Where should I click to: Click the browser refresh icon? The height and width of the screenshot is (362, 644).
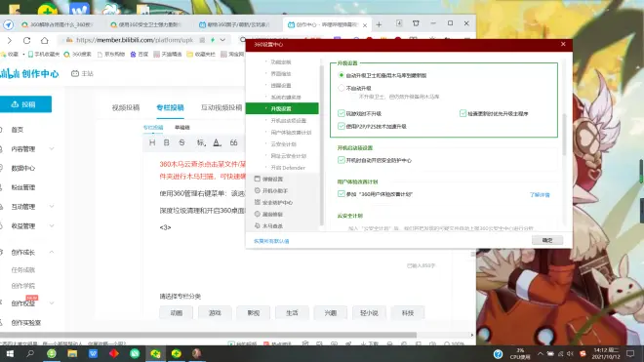click(26, 40)
